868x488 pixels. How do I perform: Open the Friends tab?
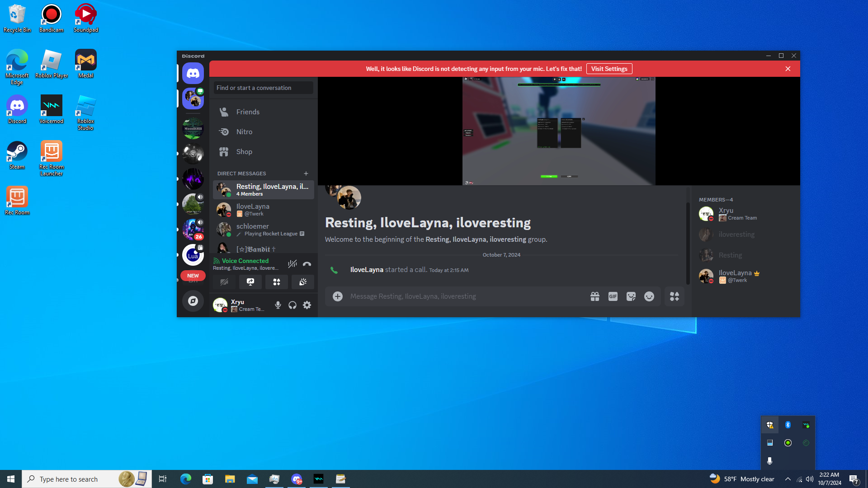point(248,112)
